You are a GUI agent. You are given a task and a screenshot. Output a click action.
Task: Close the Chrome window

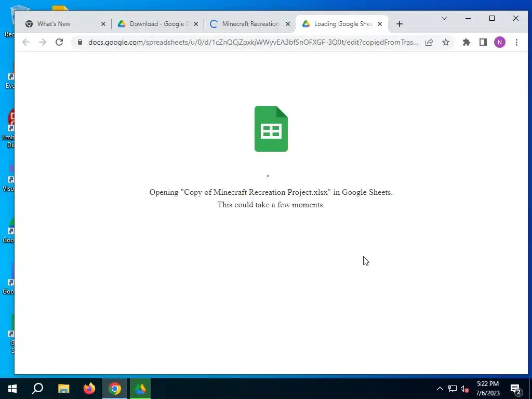tap(516, 18)
